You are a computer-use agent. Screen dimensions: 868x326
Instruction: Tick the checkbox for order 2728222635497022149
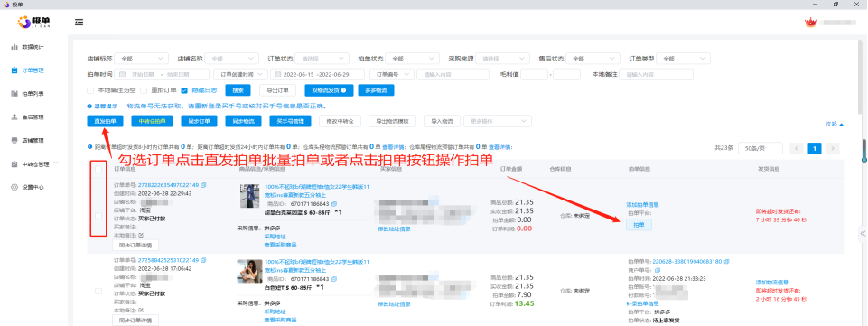pos(98,216)
